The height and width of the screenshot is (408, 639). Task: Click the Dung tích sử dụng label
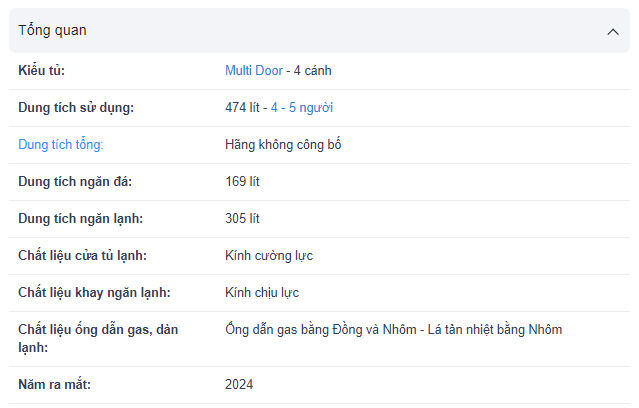[x=76, y=108]
